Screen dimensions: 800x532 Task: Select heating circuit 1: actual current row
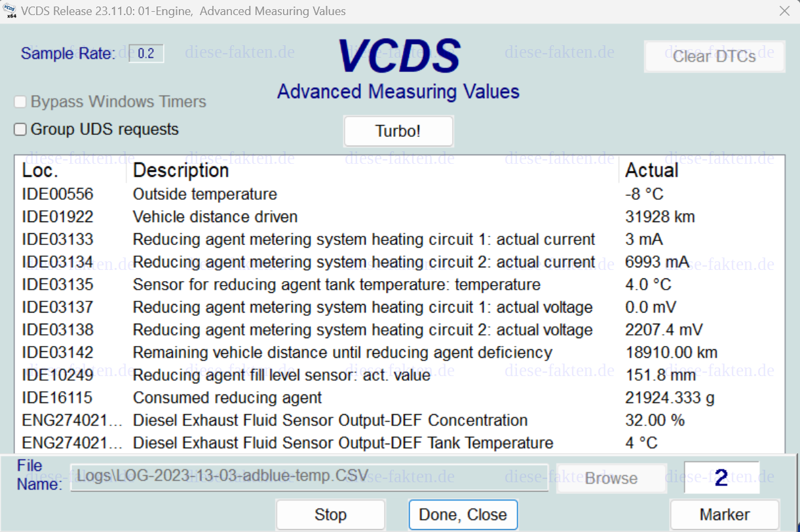click(x=400, y=240)
